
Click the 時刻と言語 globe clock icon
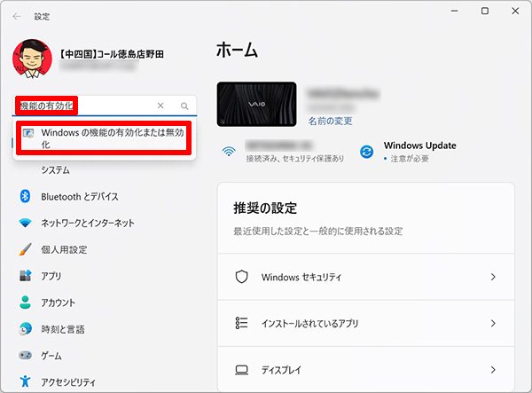coord(25,328)
